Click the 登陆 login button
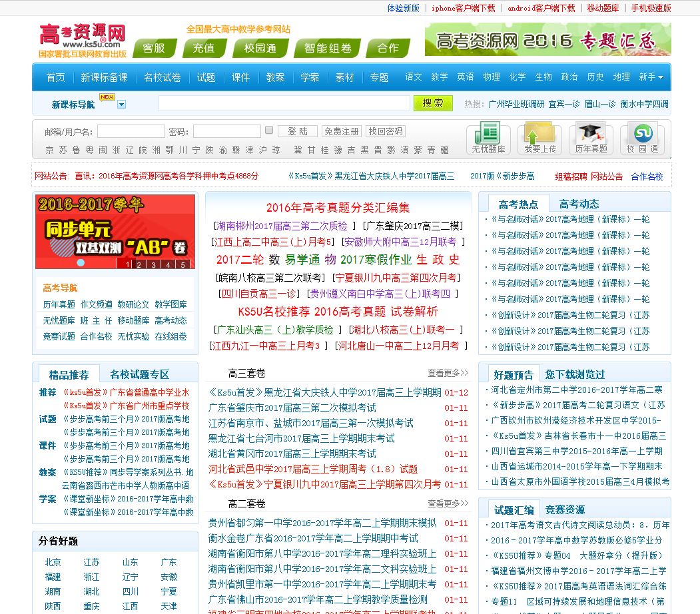Screen dimensions: 700x614 coord(297,131)
